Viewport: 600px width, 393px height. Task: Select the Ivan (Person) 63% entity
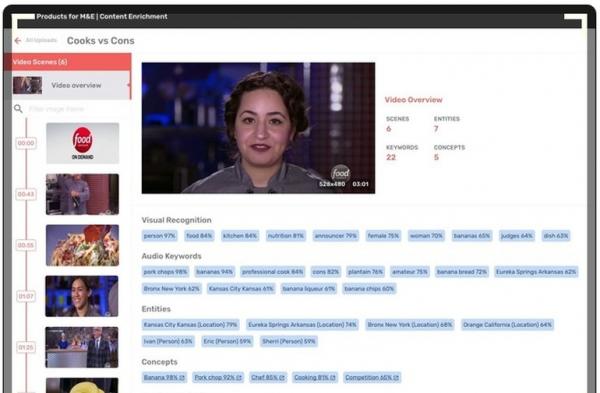tap(168, 341)
